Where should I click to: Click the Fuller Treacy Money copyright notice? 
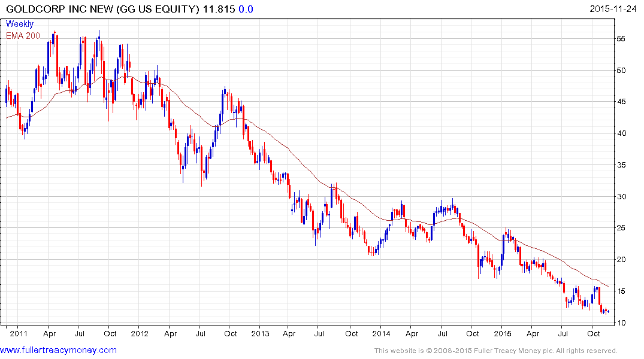[x=496, y=351]
